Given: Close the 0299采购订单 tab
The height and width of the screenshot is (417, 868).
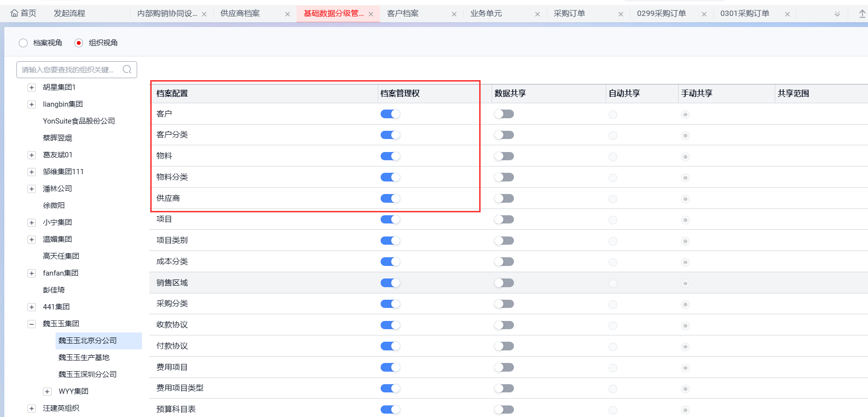Looking at the screenshot, I should point(704,14).
